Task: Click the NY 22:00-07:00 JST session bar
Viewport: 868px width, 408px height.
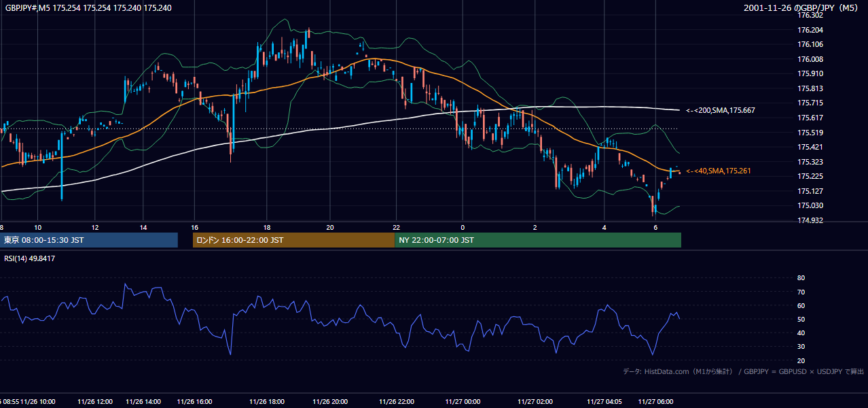Action: (538, 240)
